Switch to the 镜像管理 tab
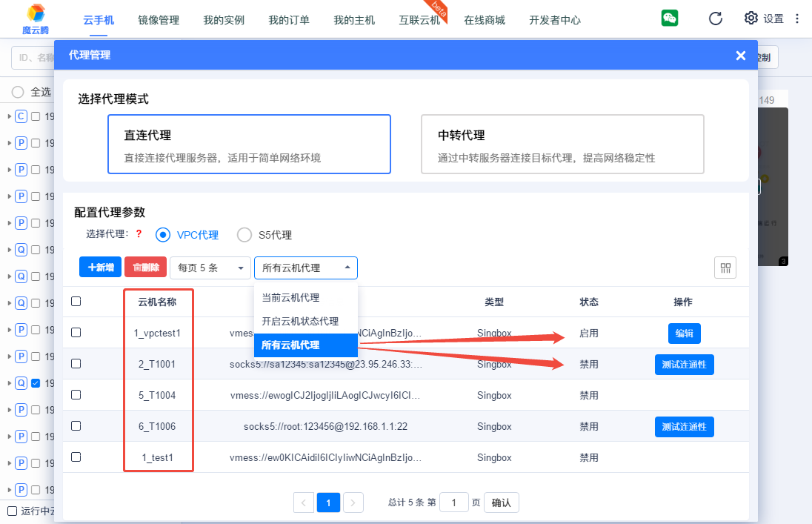Screen dimensions: 812x524 point(159,20)
